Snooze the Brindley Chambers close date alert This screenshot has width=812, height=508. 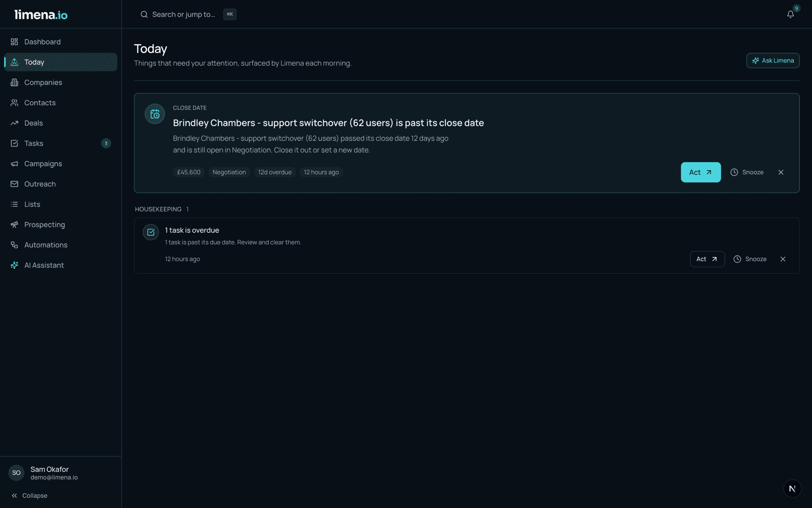tap(747, 172)
